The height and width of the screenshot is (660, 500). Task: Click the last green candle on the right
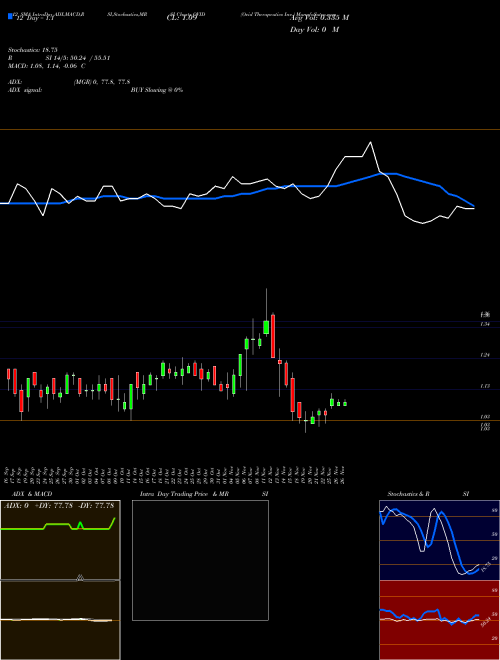[x=345, y=404]
